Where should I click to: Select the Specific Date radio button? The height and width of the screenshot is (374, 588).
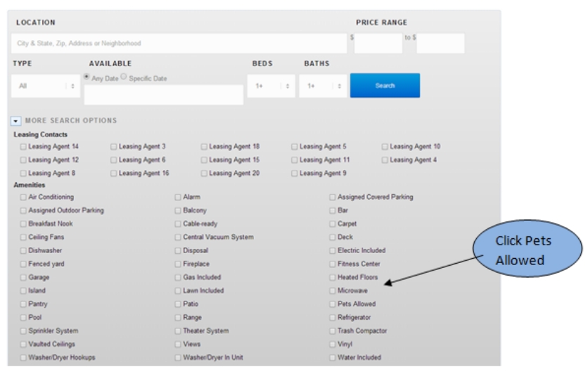[x=124, y=77]
